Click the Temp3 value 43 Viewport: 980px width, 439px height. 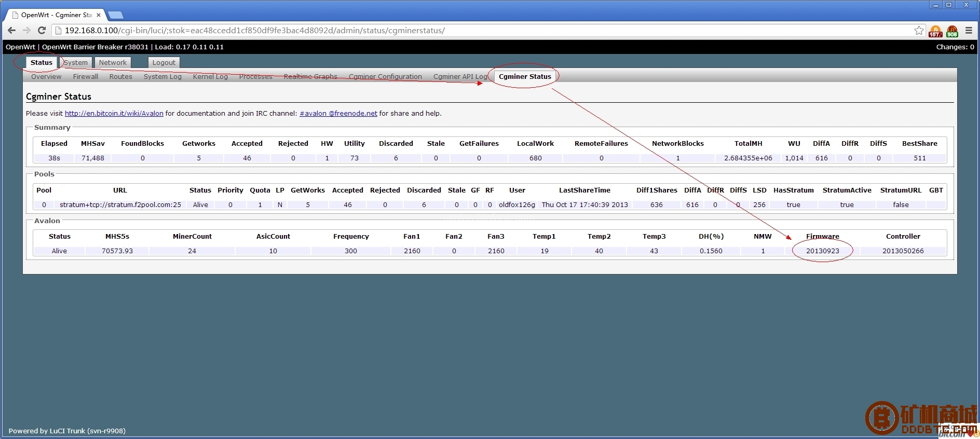(x=654, y=251)
